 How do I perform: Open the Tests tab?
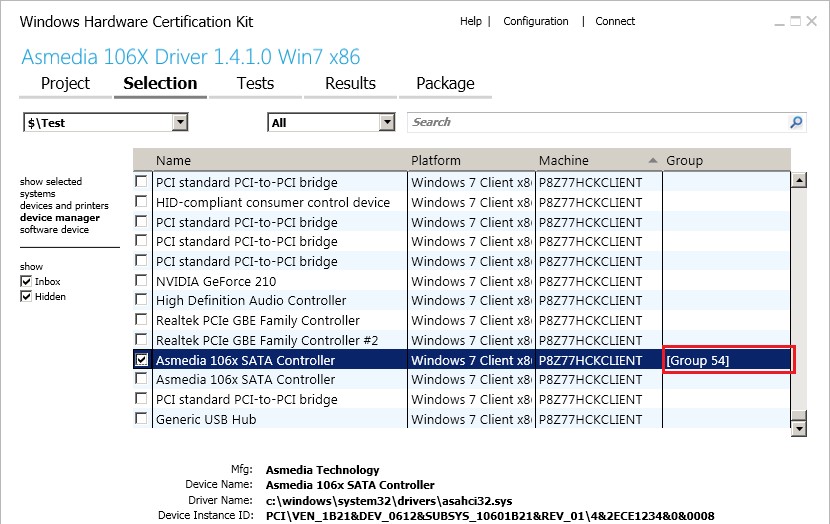click(255, 84)
